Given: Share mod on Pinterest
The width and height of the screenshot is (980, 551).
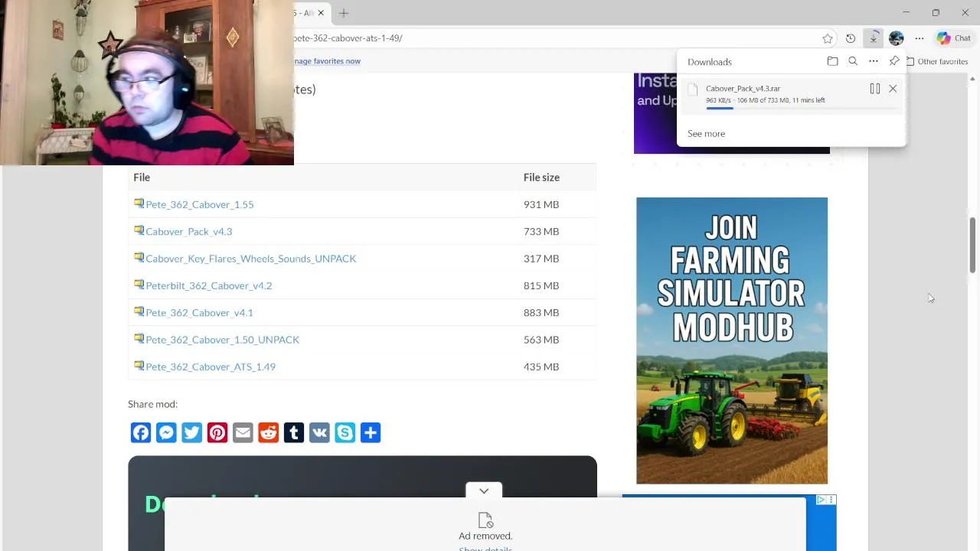Looking at the screenshot, I should click(x=217, y=433).
